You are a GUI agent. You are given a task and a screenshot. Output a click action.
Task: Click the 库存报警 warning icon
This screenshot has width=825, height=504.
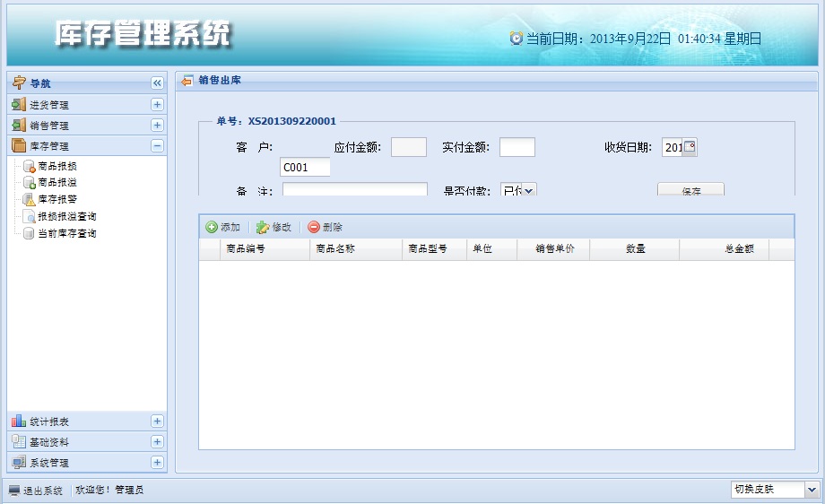click(29, 199)
